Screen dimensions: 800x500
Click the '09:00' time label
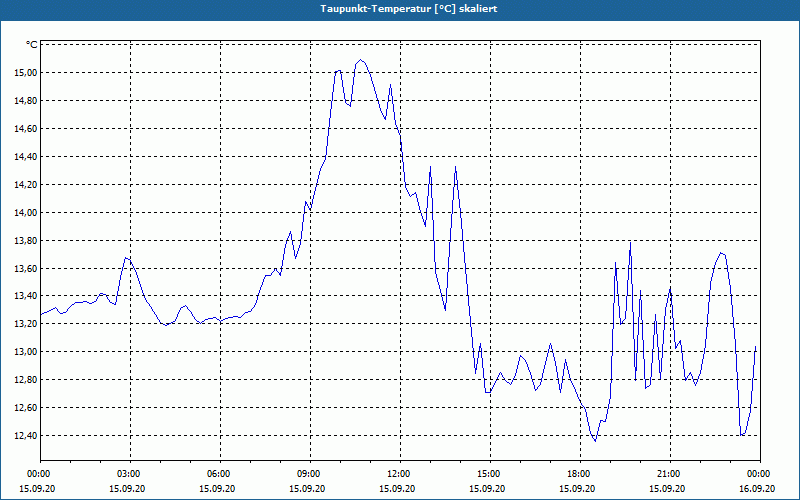click(310, 473)
